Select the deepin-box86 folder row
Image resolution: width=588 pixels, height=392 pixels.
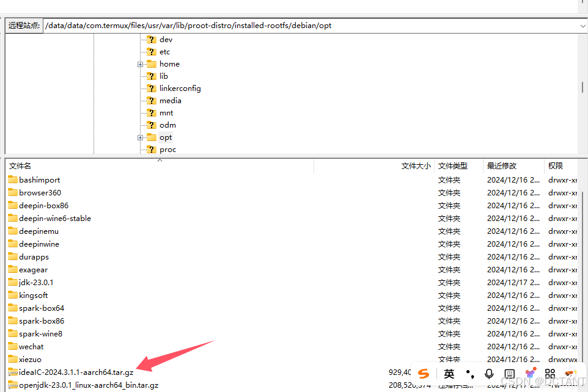point(293,206)
